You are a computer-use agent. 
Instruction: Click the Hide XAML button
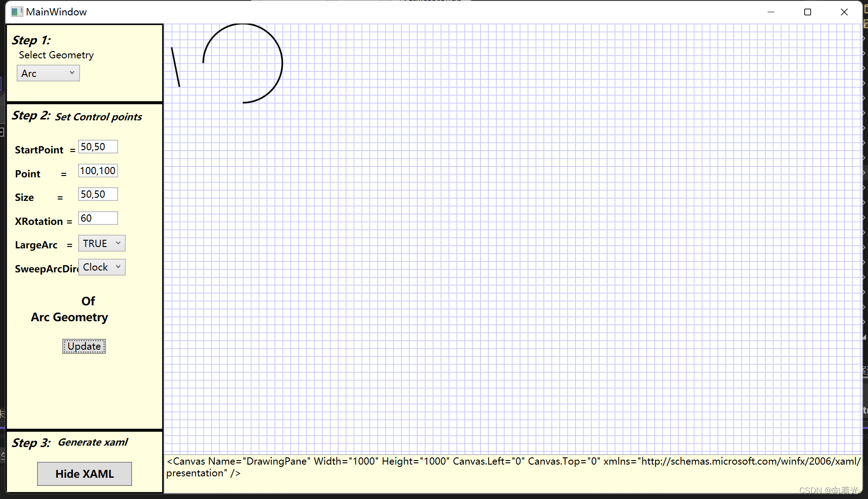85,474
